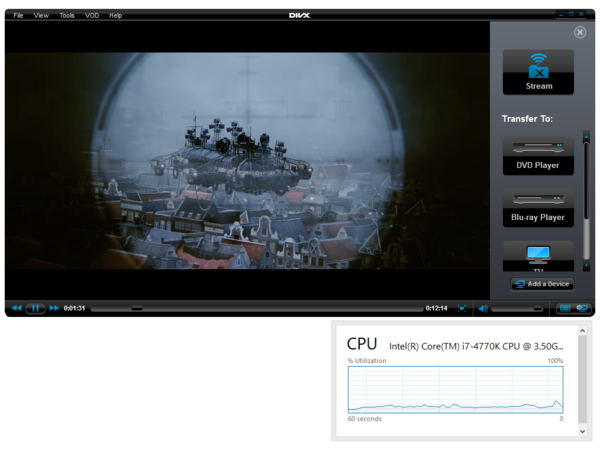The image size is (600, 450).
Task: Click the elapsed time 0:01:31
Action: click(74, 308)
